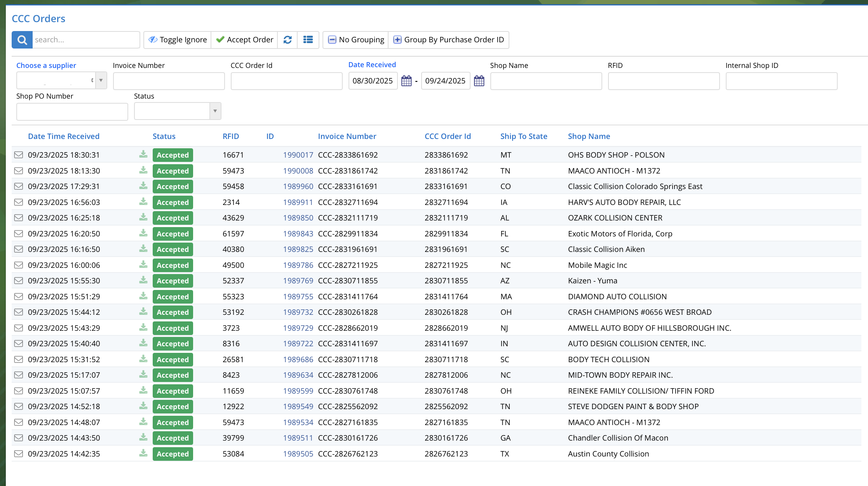868x486 pixels.
Task: Sort by Date Time Received column header
Action: (64, 136)
